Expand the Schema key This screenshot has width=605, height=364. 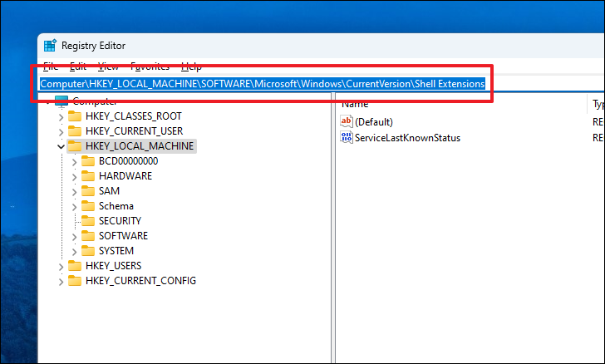[x=75, y=207]
